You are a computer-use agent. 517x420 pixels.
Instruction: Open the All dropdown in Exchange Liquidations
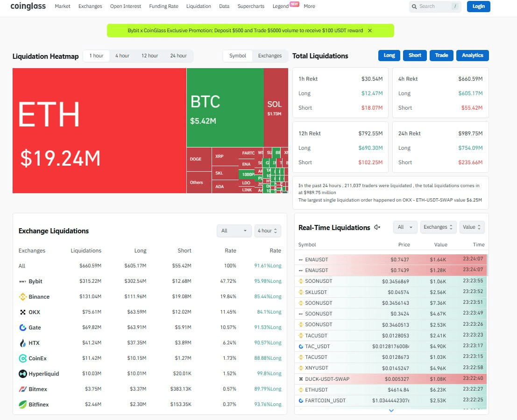[234, 231]
